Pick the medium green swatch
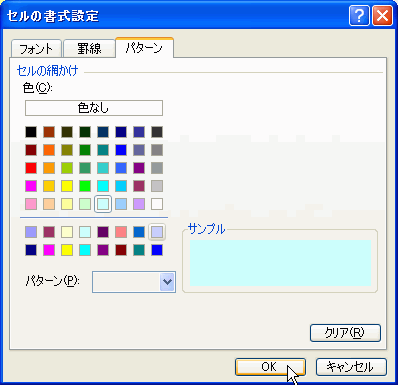The width and height of the screenshot is (398, 385). coord(85,150)
